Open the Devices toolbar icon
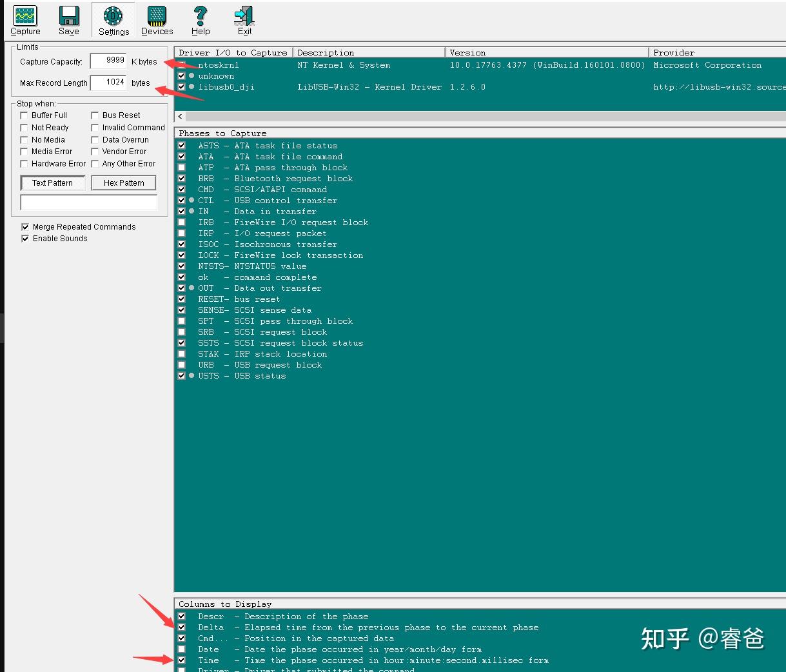Screen dimensions: 786x672 click(157, 20)
